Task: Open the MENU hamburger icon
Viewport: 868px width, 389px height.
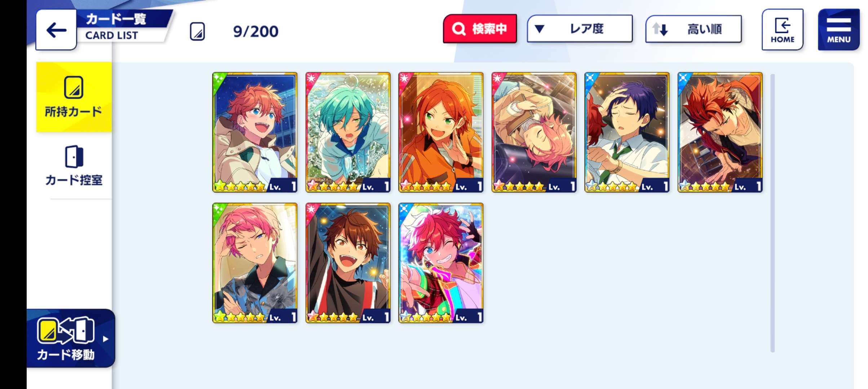Action: pyautogui.click(x=838, y=30)
